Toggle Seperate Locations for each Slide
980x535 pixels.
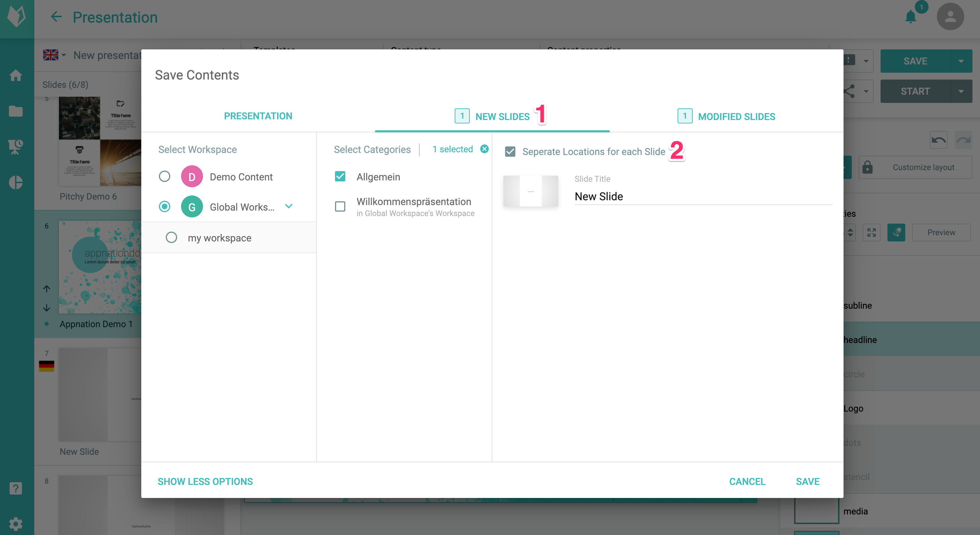pyautogui.click(x=510, y=152)
